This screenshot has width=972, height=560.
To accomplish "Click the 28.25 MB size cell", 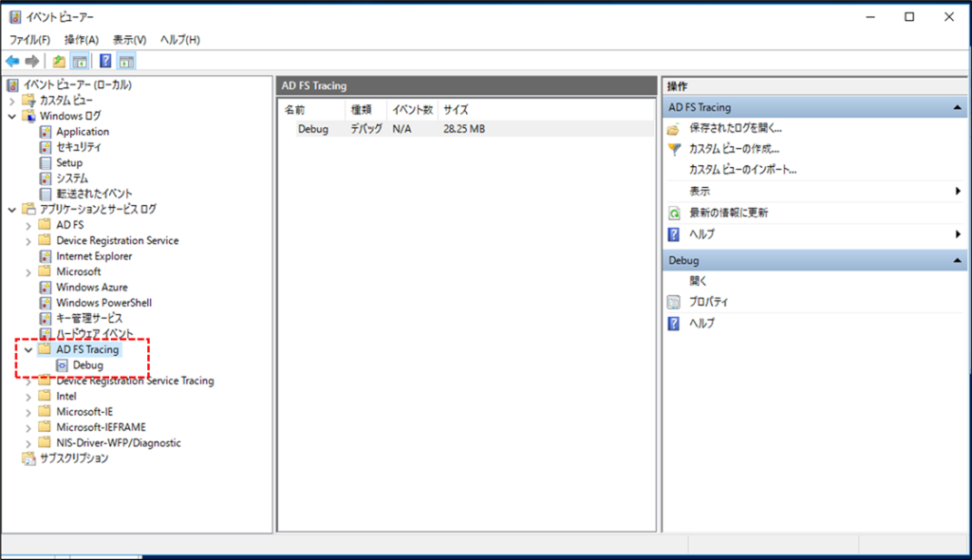I will [x=464, y=129].
